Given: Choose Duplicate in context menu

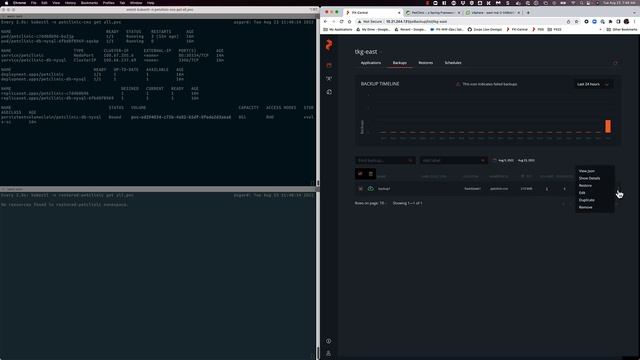Looking at the screenshot, I should point(587,200).
